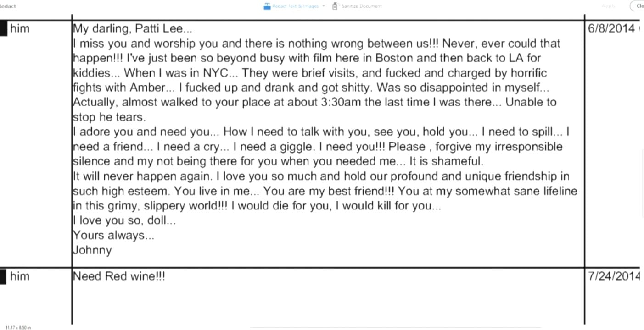Click the "Johnny" signature text

pos(92,250)
